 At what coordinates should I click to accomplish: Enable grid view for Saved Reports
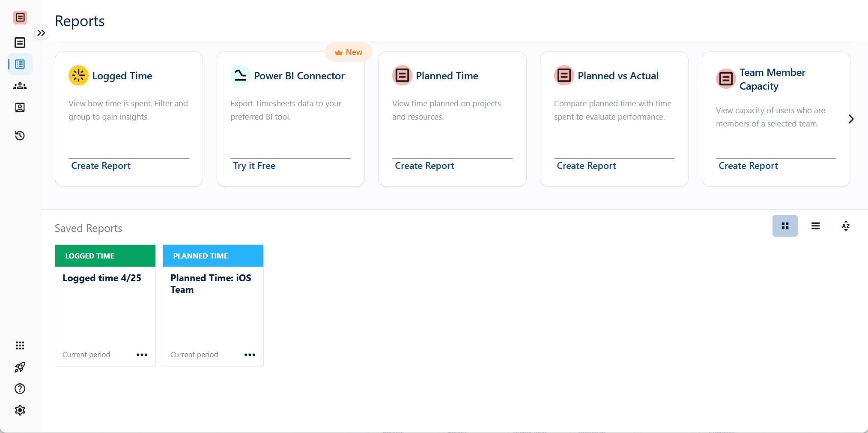tap(785, 226)
